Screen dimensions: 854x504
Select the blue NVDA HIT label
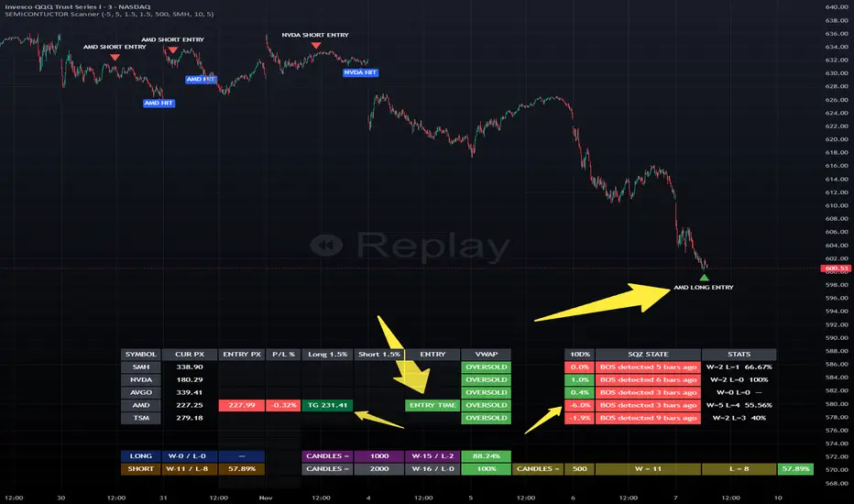coord(360,72)
